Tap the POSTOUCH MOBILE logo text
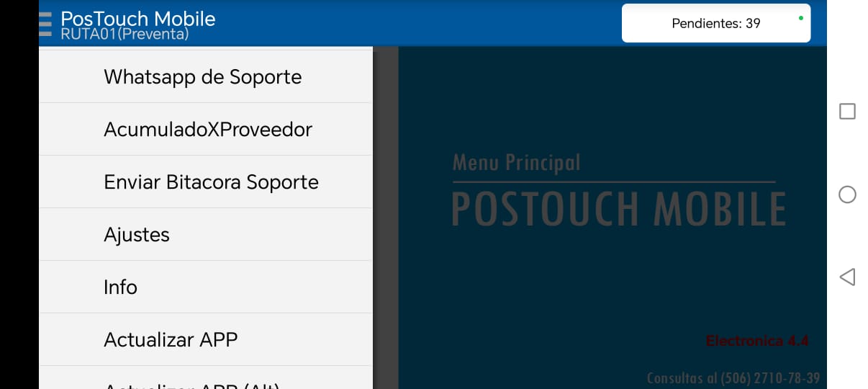The image size is (868, 389). tap(619, 209)
